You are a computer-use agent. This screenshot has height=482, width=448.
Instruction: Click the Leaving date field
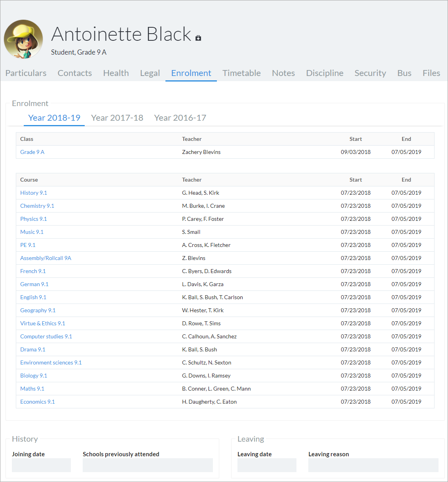[267, 465]
